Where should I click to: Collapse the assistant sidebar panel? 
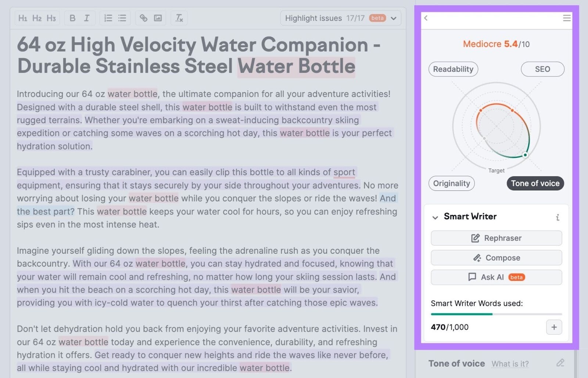426,18
